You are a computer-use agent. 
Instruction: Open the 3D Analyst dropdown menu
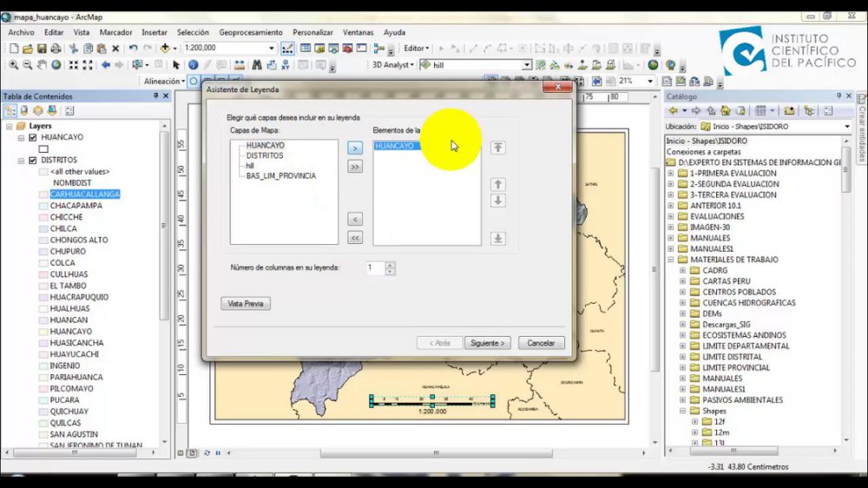pyautogui.click(x=393, y=65)
